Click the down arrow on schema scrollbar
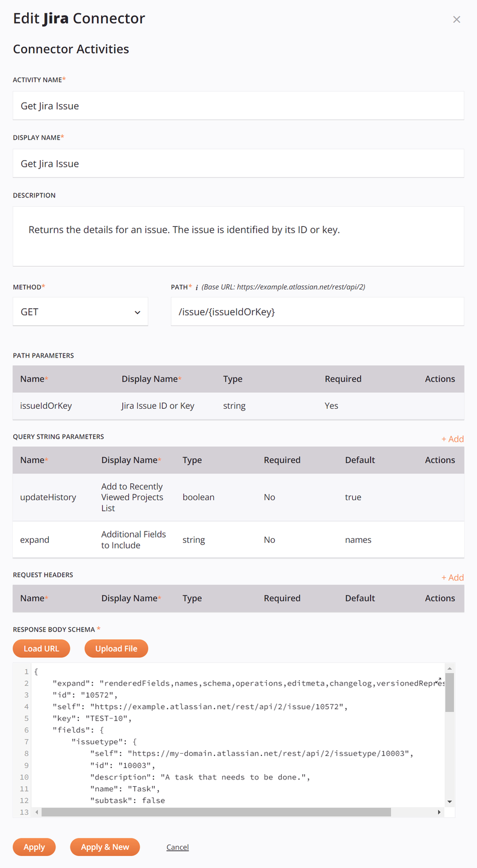477x868 pixels. (x=449, y=801)
